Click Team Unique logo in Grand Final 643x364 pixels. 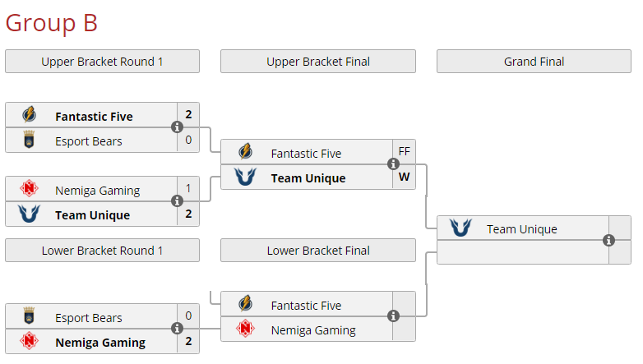(x=460, y=228)
